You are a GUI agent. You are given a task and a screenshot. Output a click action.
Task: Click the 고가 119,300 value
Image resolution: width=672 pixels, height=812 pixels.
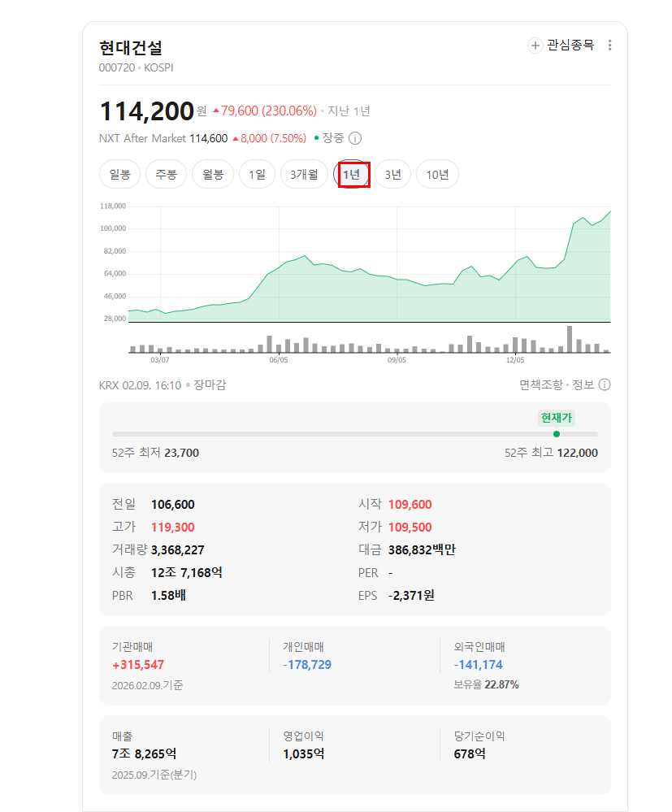[x=173, y=528]
